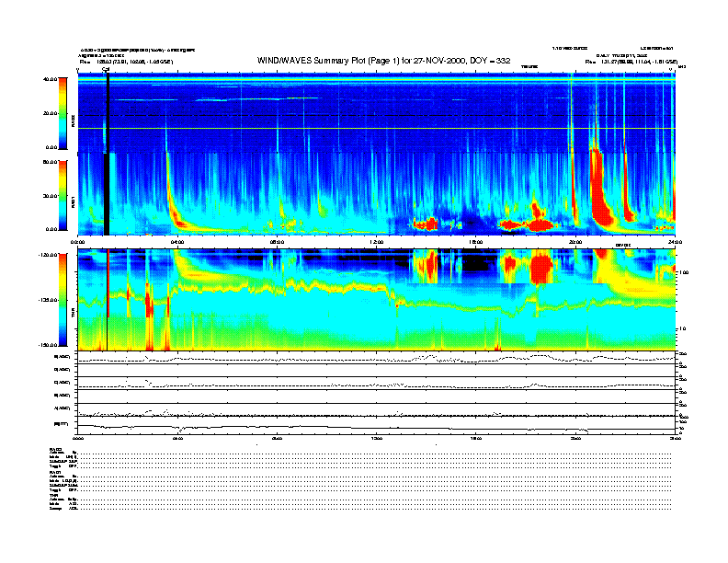Click the 40.00 label on RAD2 scale
The image size is (728, 563).
(x=50, y=79)
